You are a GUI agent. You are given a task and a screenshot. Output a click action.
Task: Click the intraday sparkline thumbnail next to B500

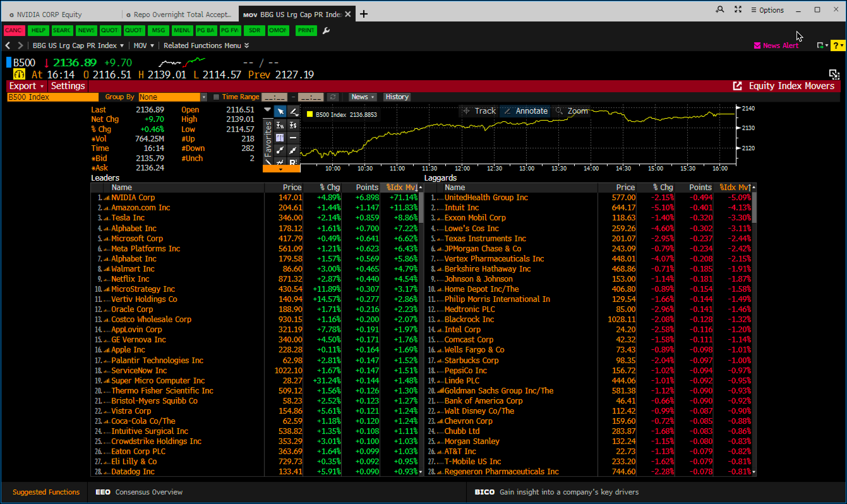pyautogui.click(x=182, y=63)
